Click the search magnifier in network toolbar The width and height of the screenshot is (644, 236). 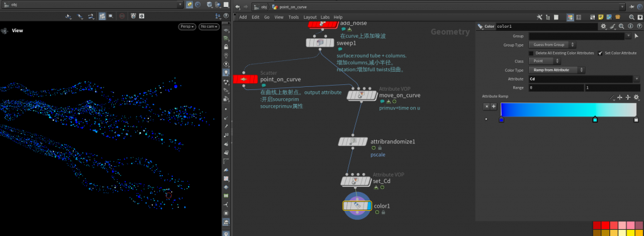pos(632,17)
